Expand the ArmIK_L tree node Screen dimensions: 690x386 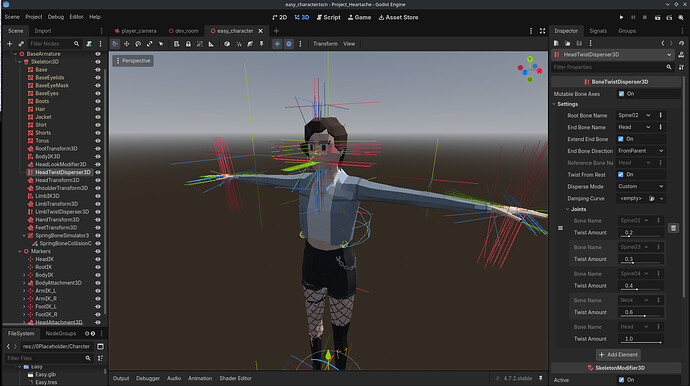24,291
